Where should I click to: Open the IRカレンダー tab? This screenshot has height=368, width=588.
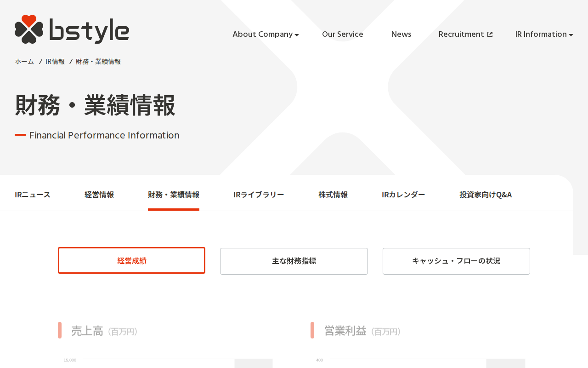coord(403,195)
